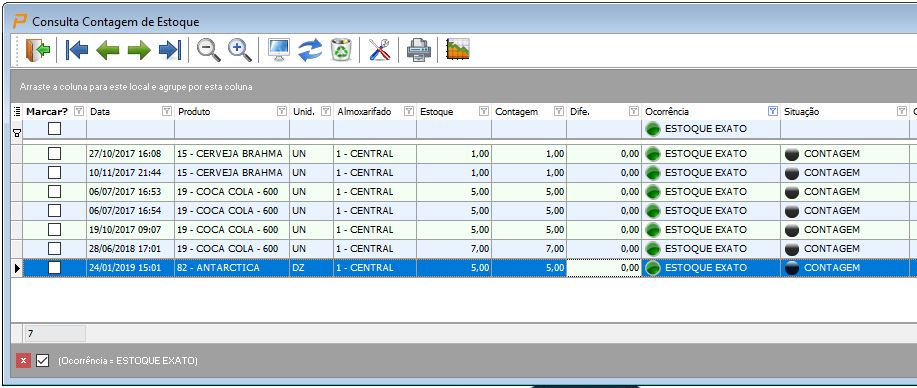Click the orange P application logo

tap(20, 22)
